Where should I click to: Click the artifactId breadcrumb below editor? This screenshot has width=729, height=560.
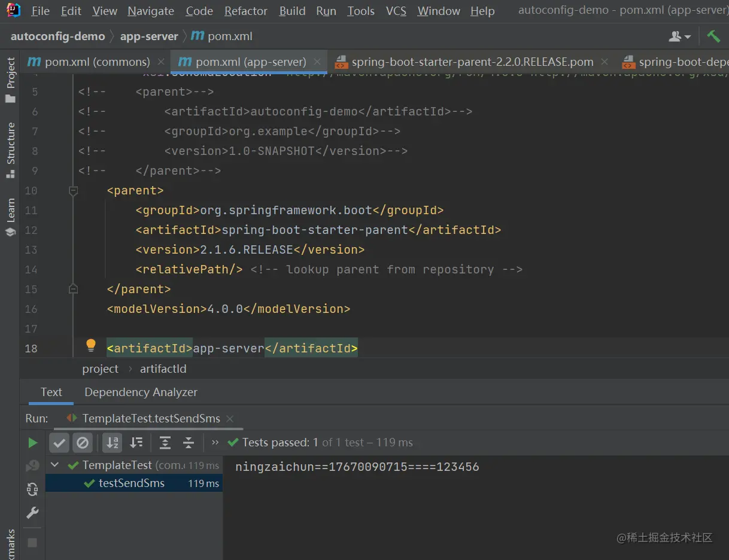click(x=163, y=369)
